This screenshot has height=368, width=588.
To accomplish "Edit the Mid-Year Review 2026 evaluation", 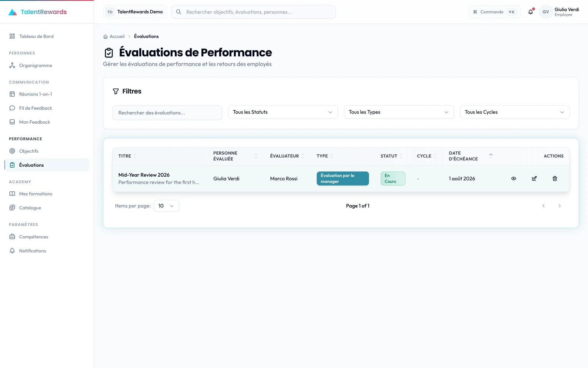I will (534, 178).
